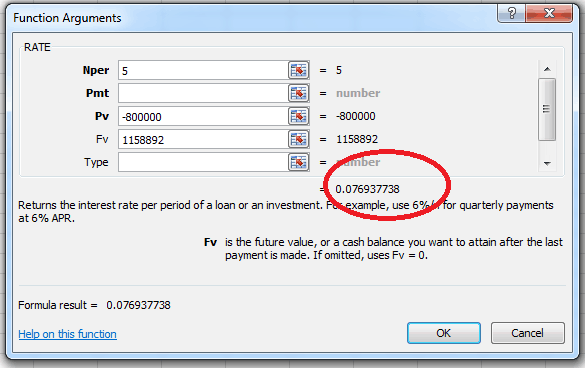Close the Function Arguments dialog
The width and height of the screenshot is (585, 368).
pyautogui.click(x=549, y=14)
